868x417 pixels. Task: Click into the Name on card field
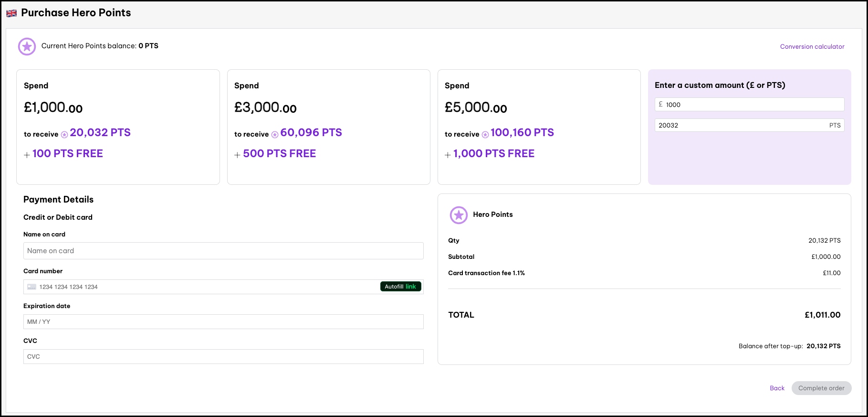click(223, 251)
